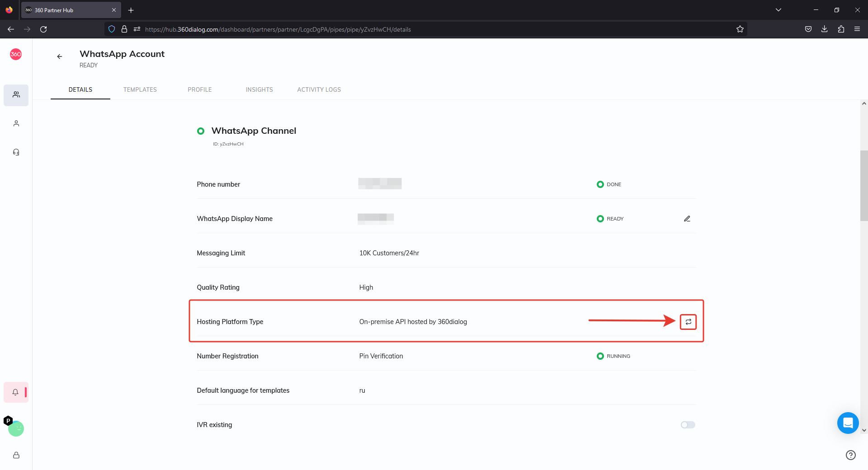Click the browser address bar URL
This screenshot has width=868, height=470.
(278, 29)
